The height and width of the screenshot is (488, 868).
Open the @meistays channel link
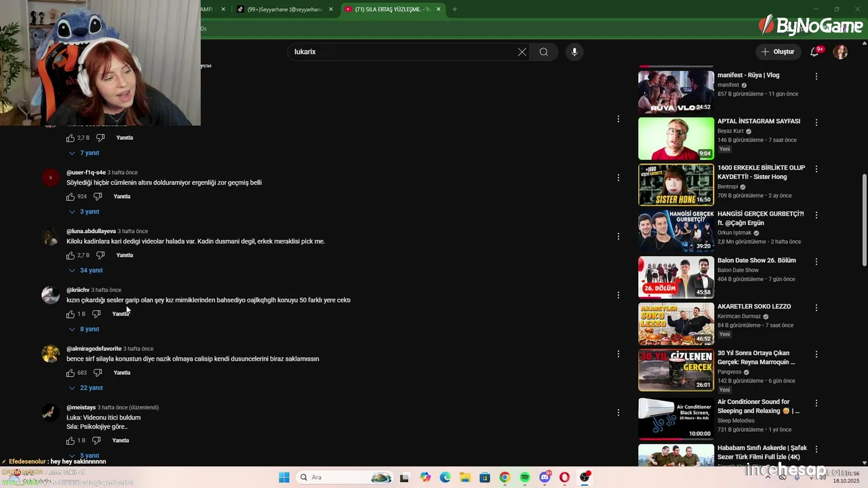[x=81, y=407]
